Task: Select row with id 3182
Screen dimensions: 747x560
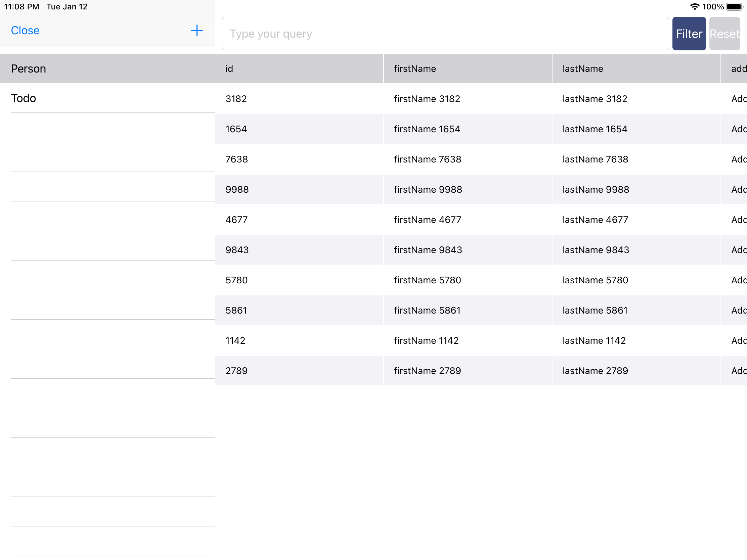Action: (236, 99)
